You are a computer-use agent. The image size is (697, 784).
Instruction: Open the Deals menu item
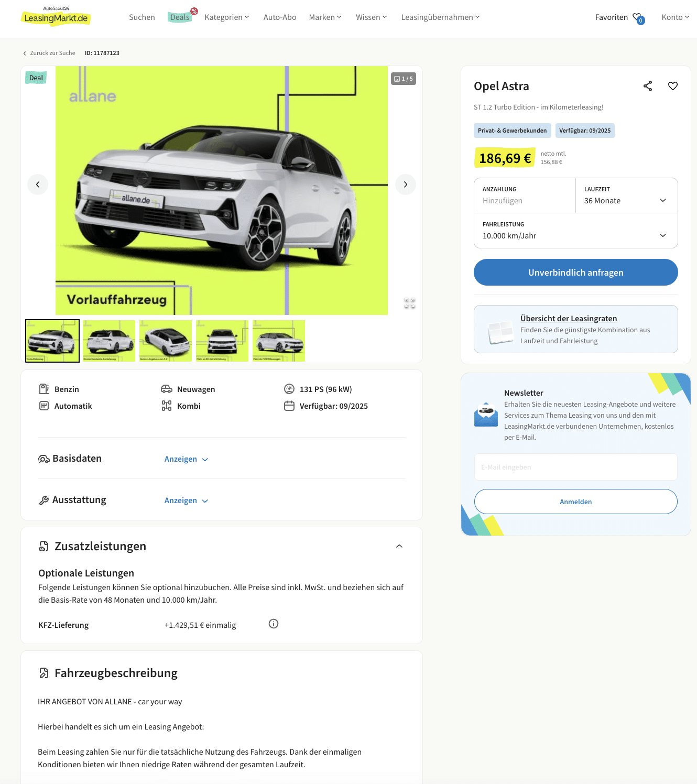(180, 17)
